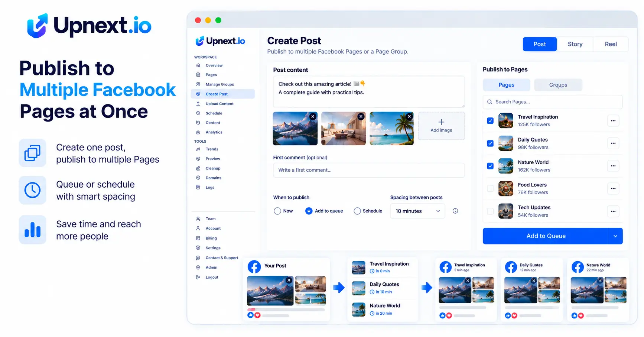Click the Trends icon under Tools
This screenshot has height=337, width=644.
point(198,149)
